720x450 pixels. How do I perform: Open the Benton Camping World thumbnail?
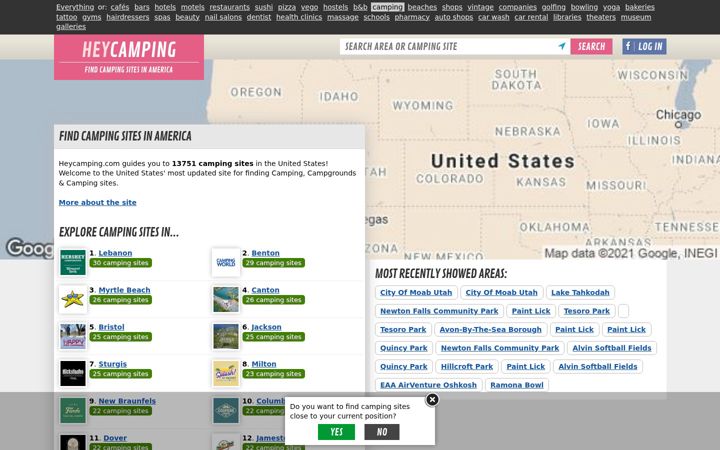226,263
